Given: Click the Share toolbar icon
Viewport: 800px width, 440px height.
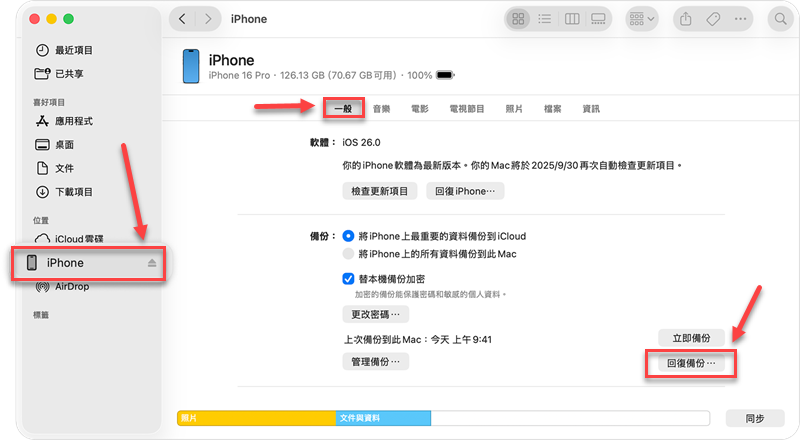Looking at the screenshot, I should 686,19.
